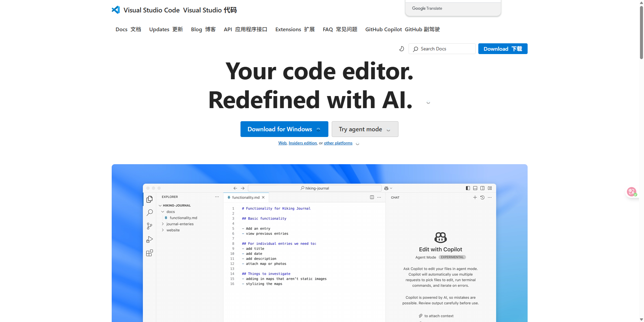The height and width of the screenshot is (322, 644).
Task: Click the Edit with Copilot heading text
Action: point(440,249)
